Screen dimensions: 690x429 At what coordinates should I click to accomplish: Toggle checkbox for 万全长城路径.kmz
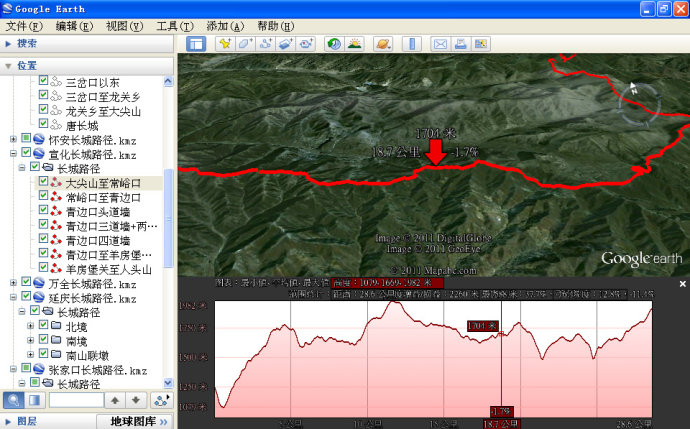tap(26, 282)
